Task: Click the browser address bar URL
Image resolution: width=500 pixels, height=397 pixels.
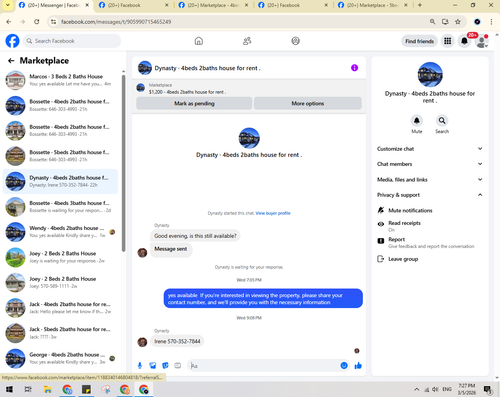Action: [x=116, y=22]
